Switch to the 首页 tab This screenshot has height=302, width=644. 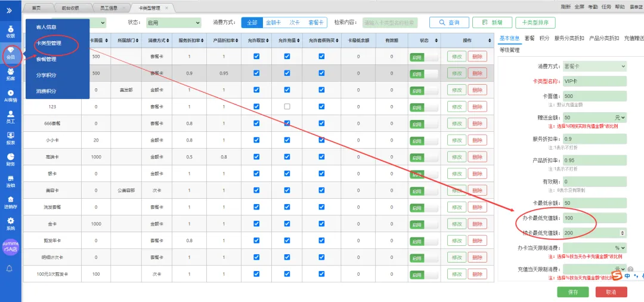36,8
